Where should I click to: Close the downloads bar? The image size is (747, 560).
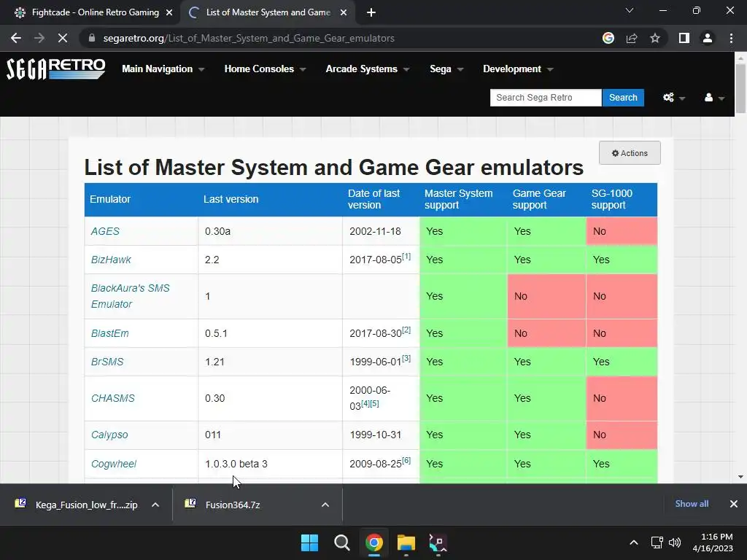coord(734,504)
